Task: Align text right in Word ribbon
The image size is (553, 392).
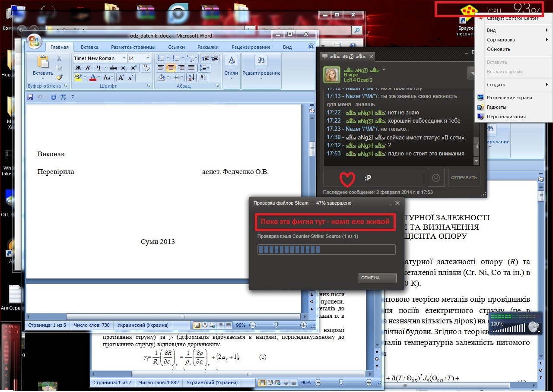Action: coord(181,68)
